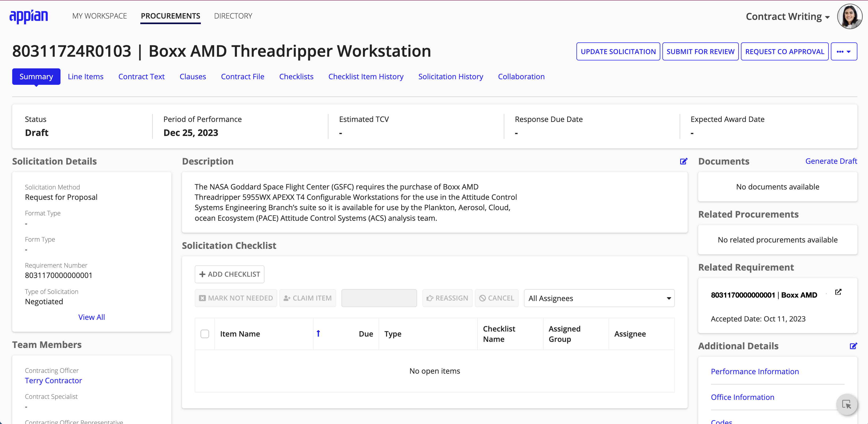The image size is (868, 424).
Task: Click the Claim Item button
Action: (308, 298)
